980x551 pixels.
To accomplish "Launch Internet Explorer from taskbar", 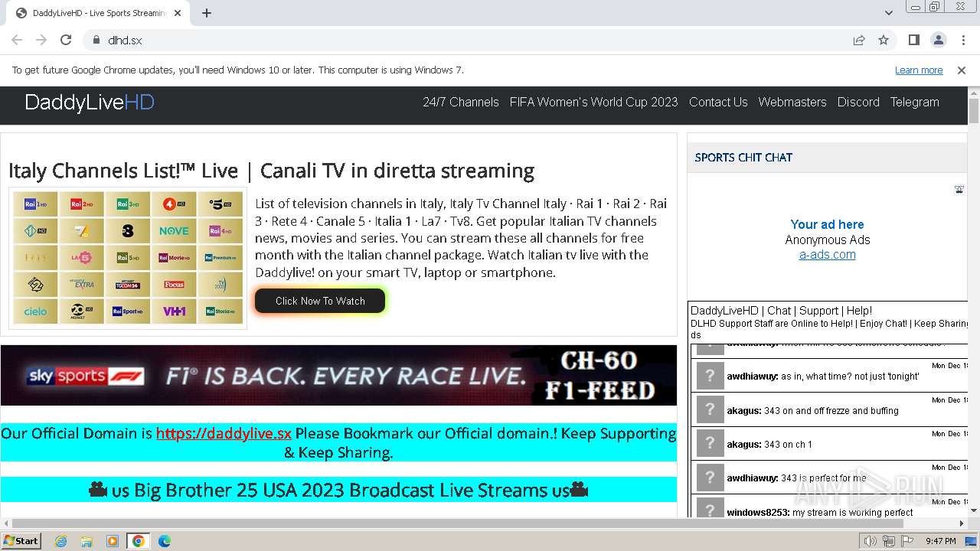I will point(60,541).
